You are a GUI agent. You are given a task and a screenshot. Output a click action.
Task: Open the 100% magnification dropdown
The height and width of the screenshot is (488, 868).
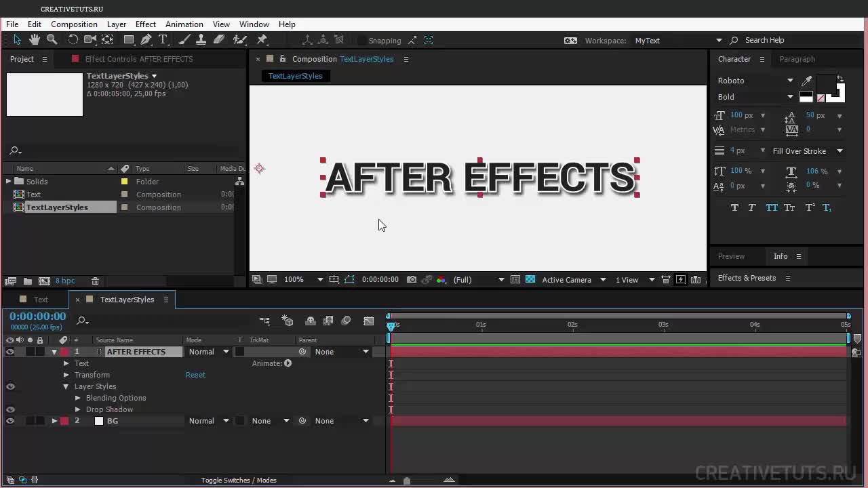[303, 279]
